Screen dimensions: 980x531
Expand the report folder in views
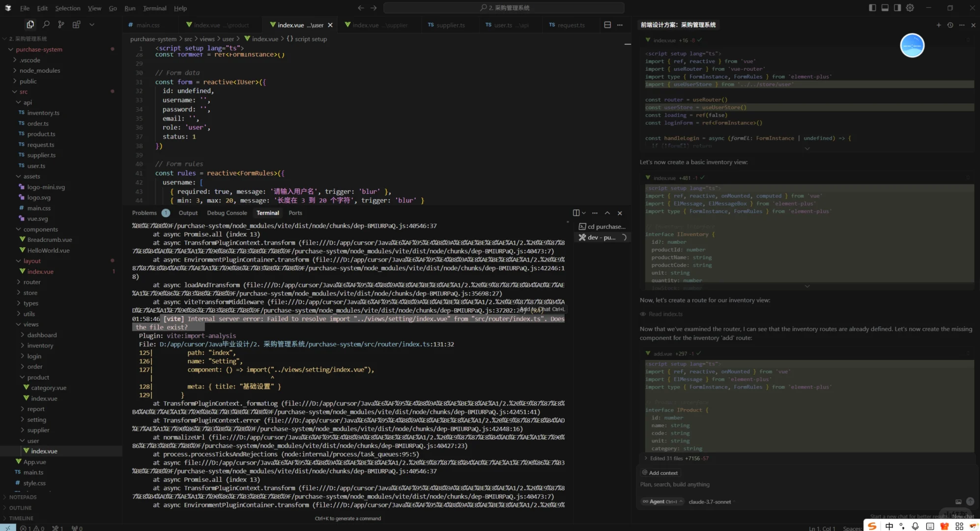click(35, 409)
